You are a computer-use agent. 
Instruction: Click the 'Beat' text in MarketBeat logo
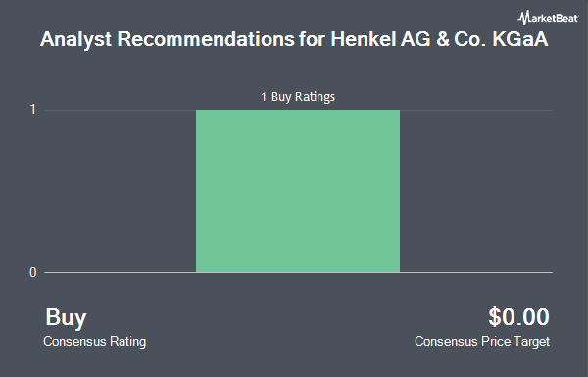(565, 18)
